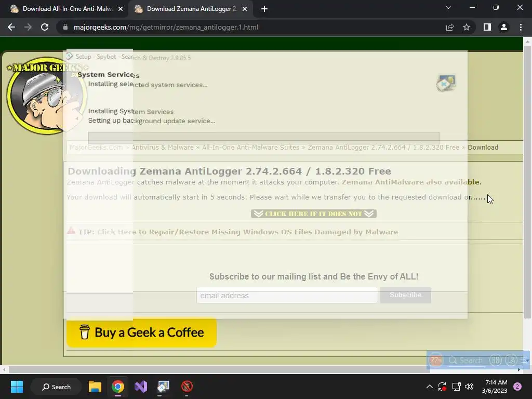Open the Repair/Restore Windows OS Files tip

248,232
